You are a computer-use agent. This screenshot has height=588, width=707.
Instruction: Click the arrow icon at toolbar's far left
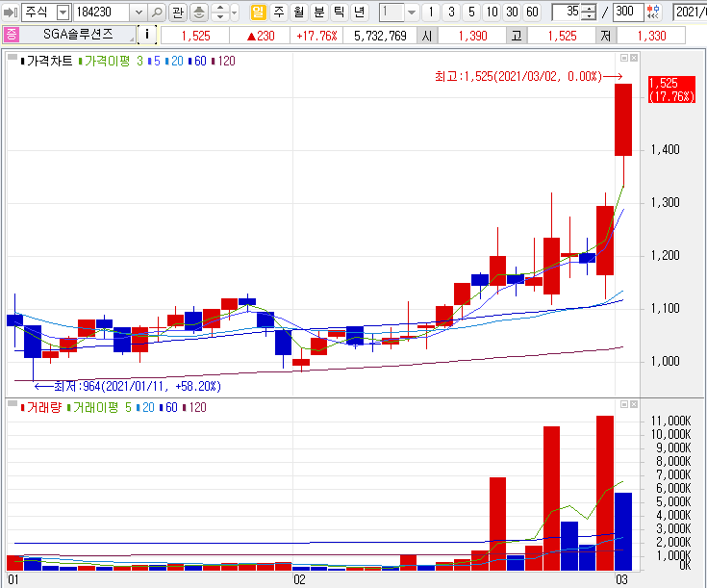tap(10, 13)
